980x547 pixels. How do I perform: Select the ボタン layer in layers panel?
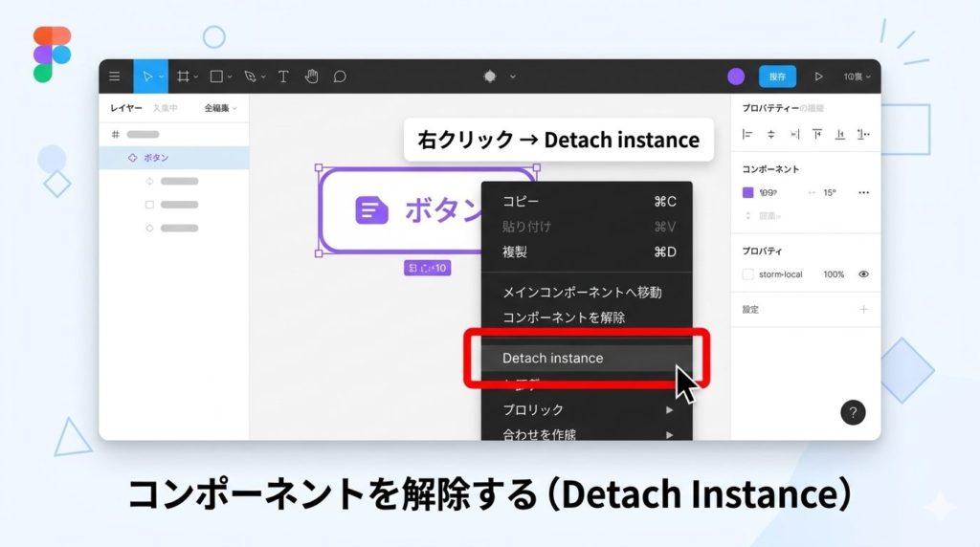tap(156, 158)
